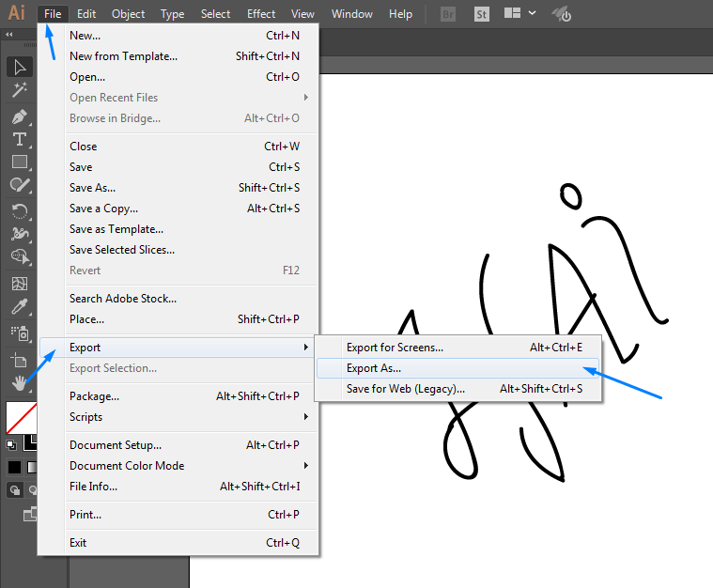Choose Save menu entry
The image size is (713, 588).
coord(178,167)
